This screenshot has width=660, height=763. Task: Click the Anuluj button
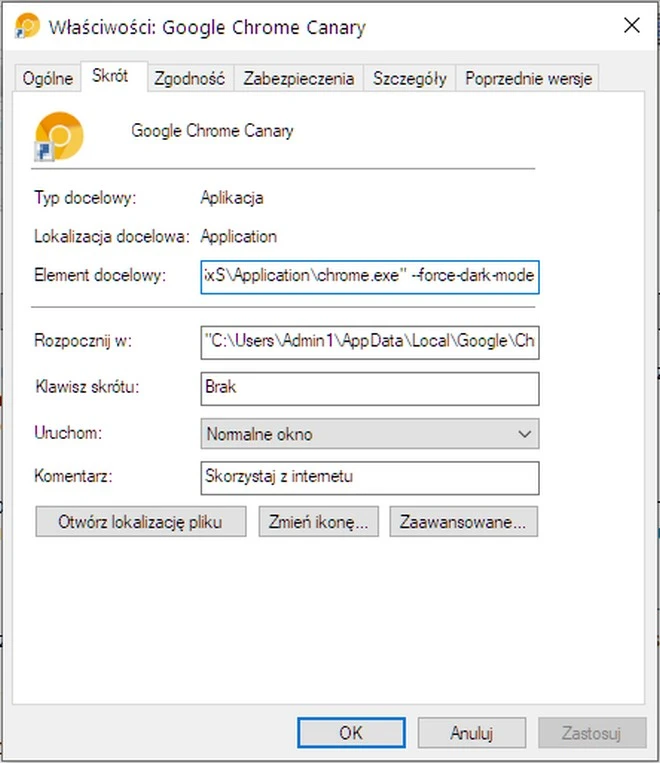coord(472,732)
